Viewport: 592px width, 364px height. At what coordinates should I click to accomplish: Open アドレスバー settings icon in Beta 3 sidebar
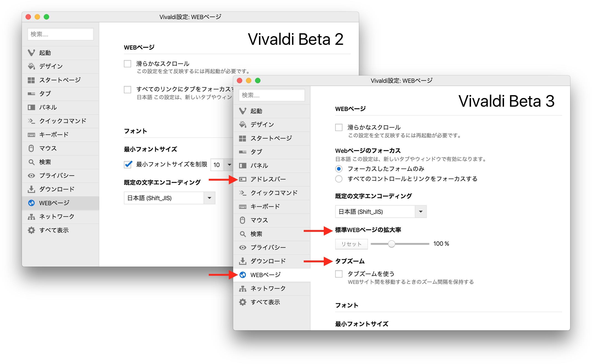(243, 179)
